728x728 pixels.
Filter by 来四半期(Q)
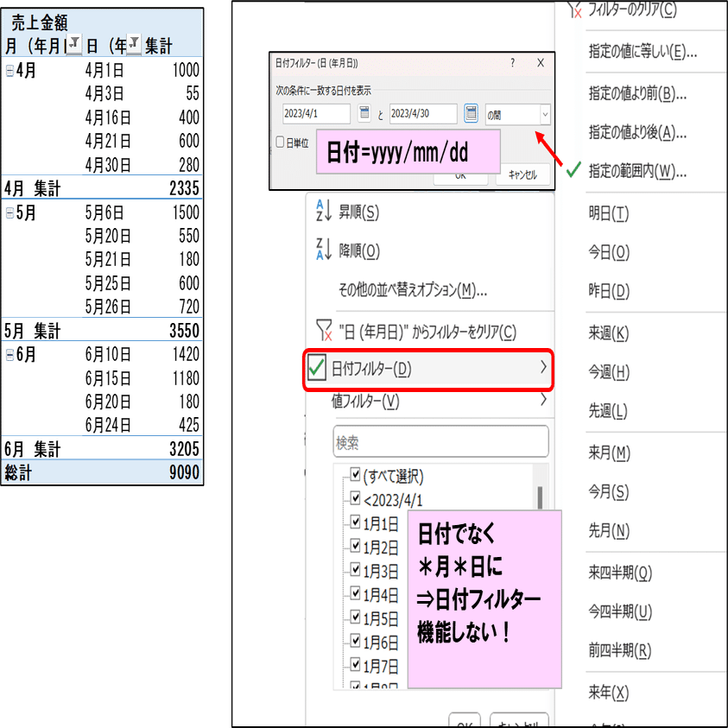point(620,573)
